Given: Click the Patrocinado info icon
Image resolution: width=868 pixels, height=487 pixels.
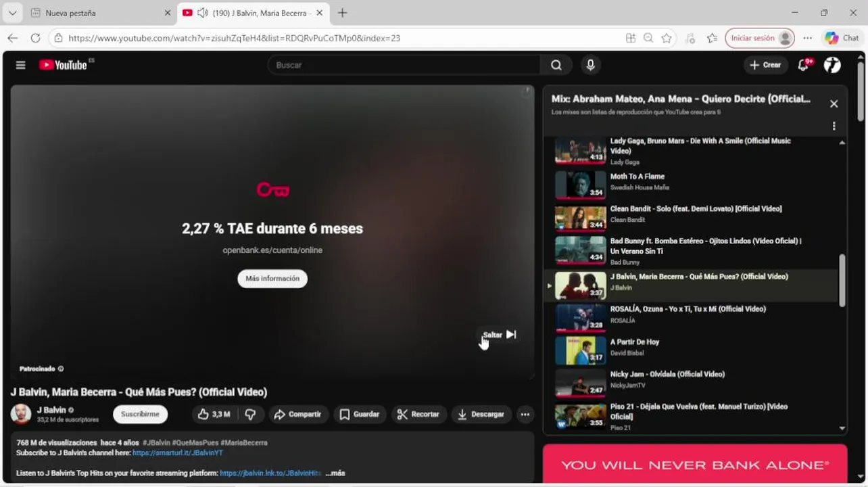Looking at the screenshot, I should 61,369.
